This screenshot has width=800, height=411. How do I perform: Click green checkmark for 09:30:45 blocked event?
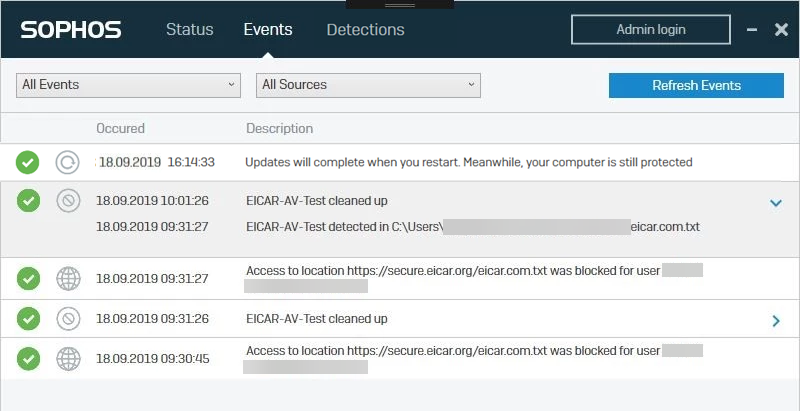coord(28,358)
